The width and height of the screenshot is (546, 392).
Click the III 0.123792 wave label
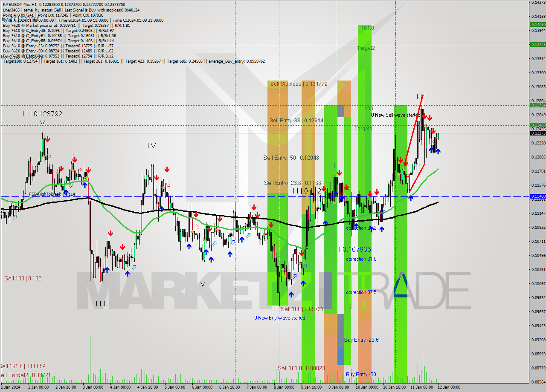point(43,114)
